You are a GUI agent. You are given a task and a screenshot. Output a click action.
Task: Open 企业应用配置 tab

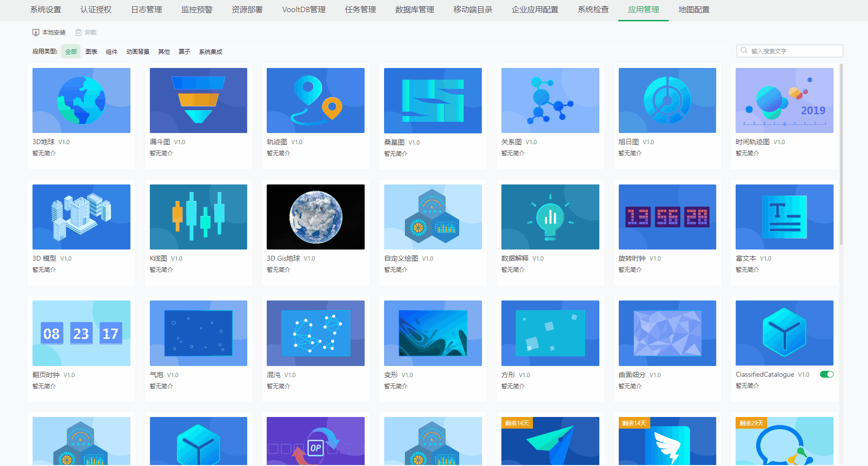535,10
